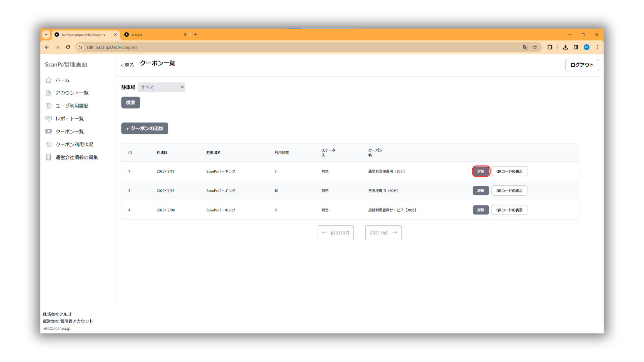Open the browser downloads icon
The height and width of the screenshot is (362, 644).
566,47
